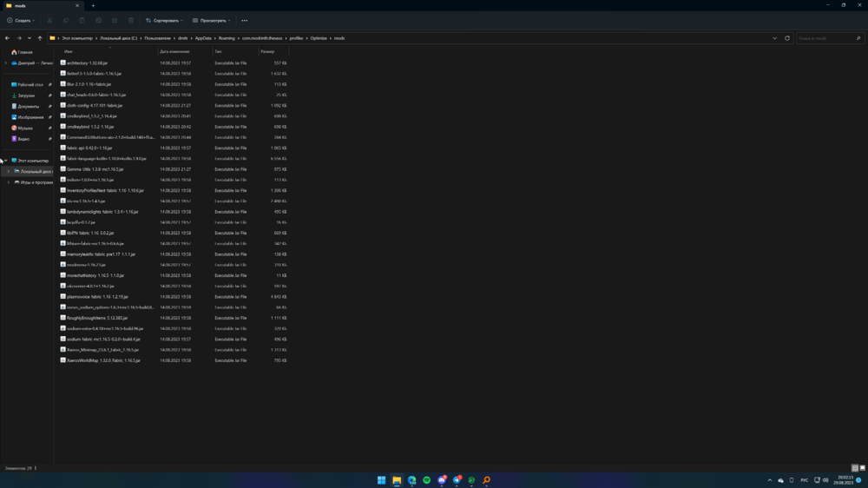Show hidden tray icons chevron
The image size is (868, 488).
769,480
